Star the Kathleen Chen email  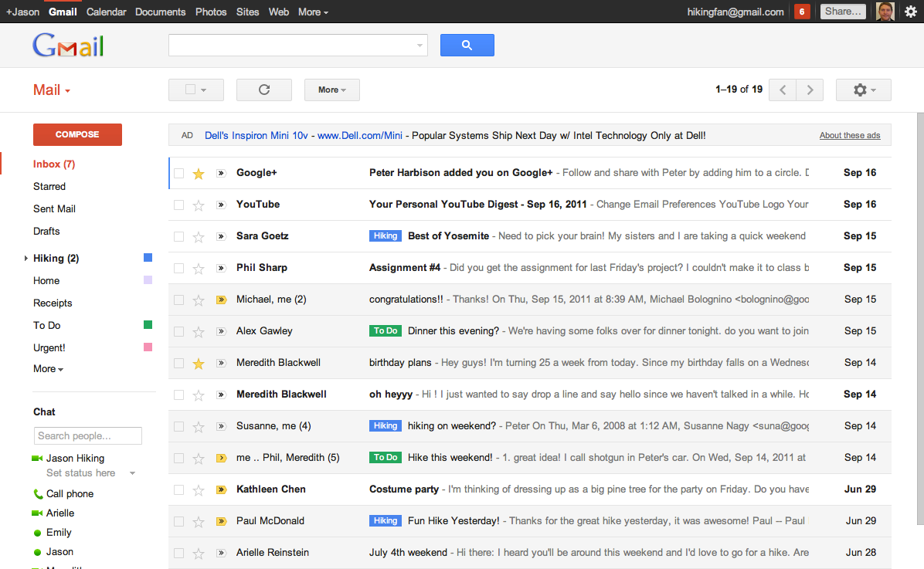tap(199, 490)
